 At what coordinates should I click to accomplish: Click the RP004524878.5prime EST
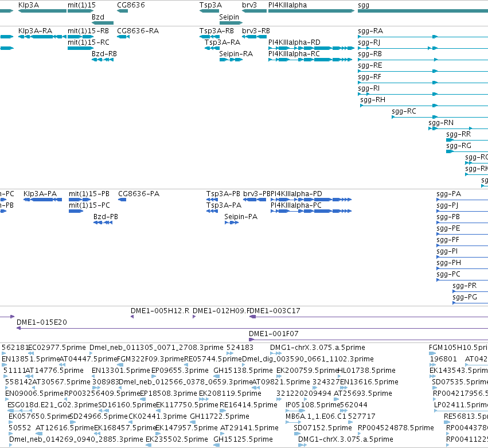[360, 434]
